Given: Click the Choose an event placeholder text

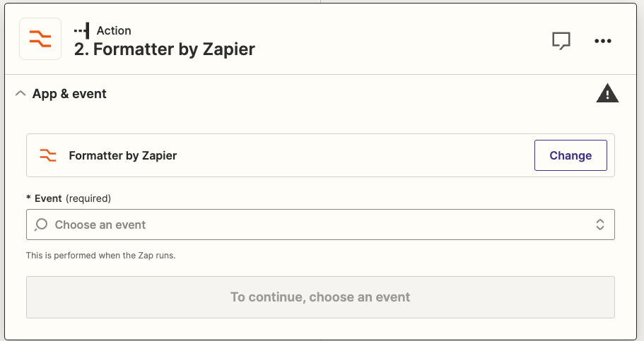Looking at the screenshot, I should pos(100,225).
